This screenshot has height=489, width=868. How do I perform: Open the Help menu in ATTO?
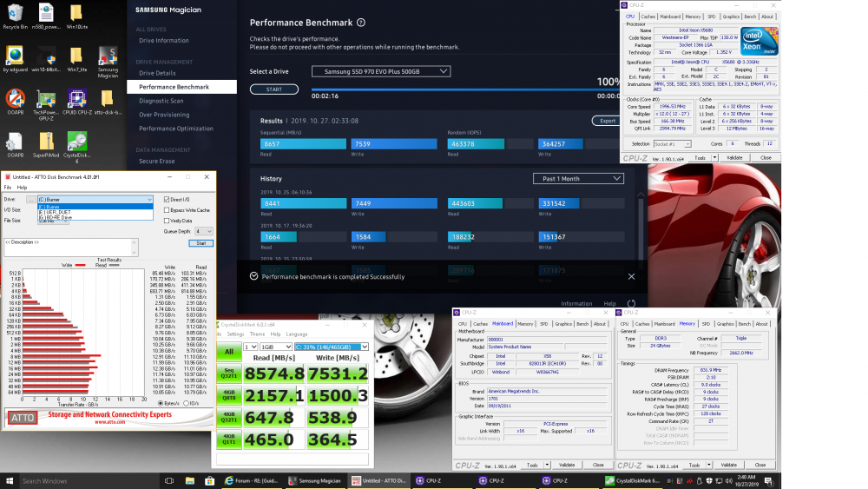pos(22,188)
